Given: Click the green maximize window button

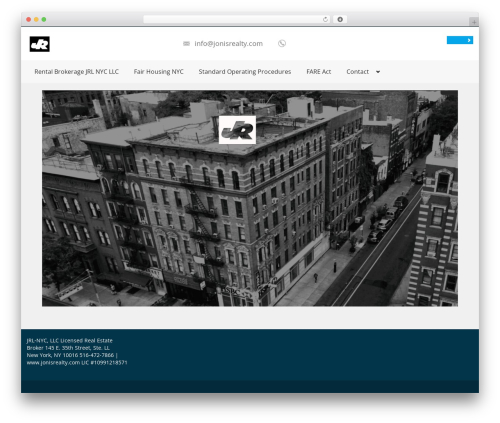Looking at the screenshot, I should pos(44,19).
